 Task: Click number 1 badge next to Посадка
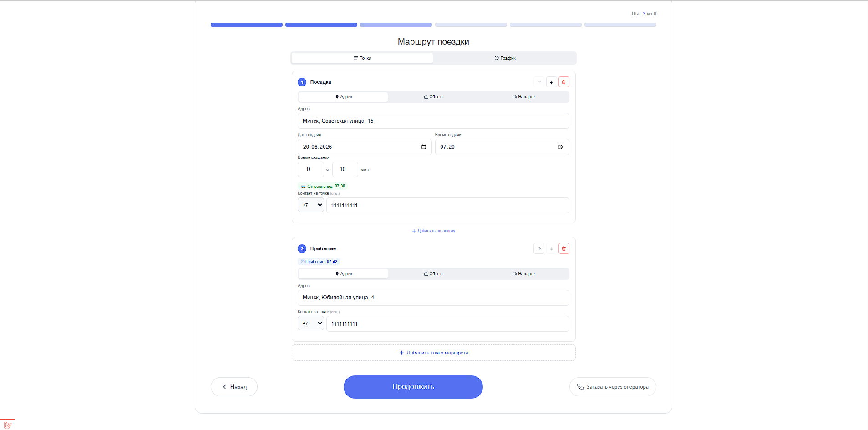[x=302, y=82]
